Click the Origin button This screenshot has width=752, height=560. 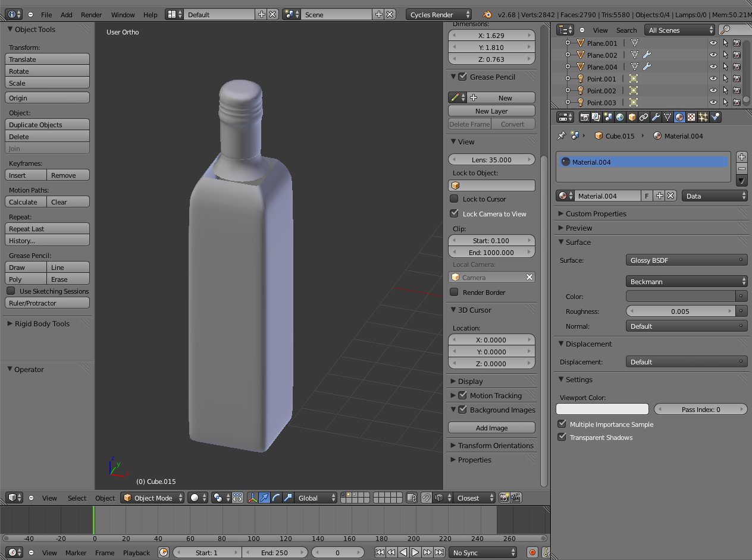click(x=47, y=97)
